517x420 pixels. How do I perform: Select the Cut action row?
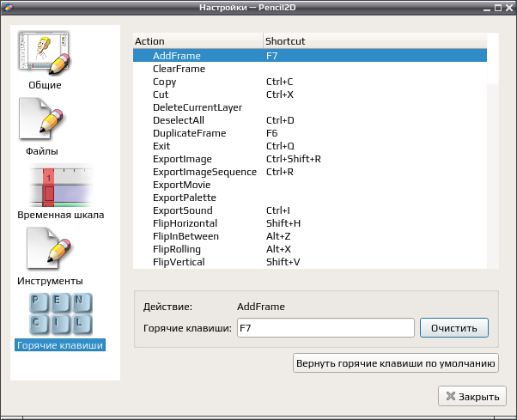click(x=310, y=94)
